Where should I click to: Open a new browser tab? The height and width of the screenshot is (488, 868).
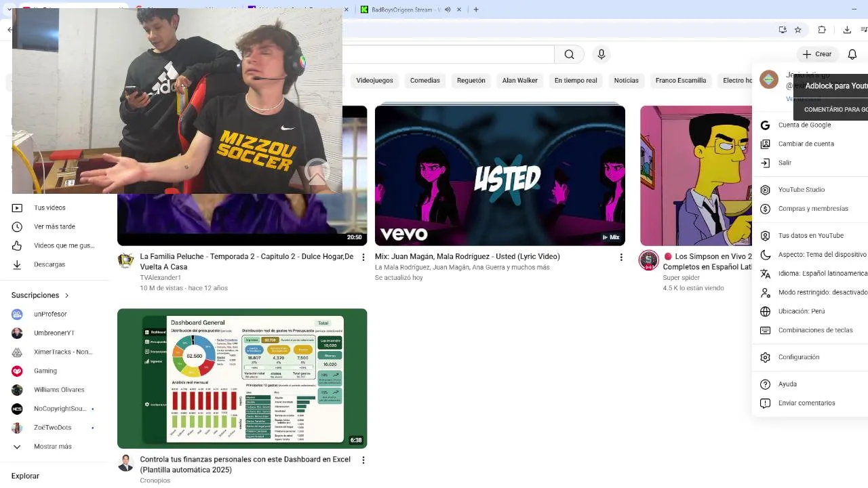point(476,9)
